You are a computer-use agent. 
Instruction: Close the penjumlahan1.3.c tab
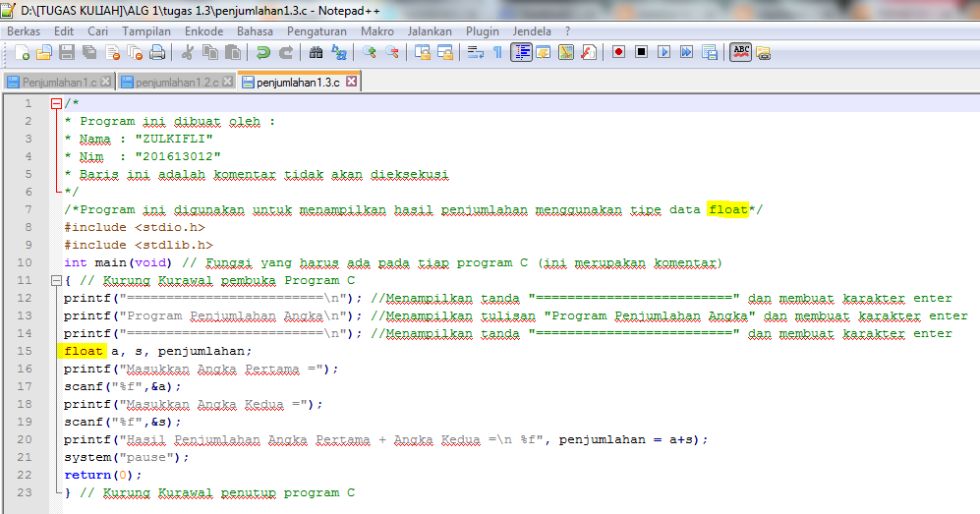coord(351,82)
